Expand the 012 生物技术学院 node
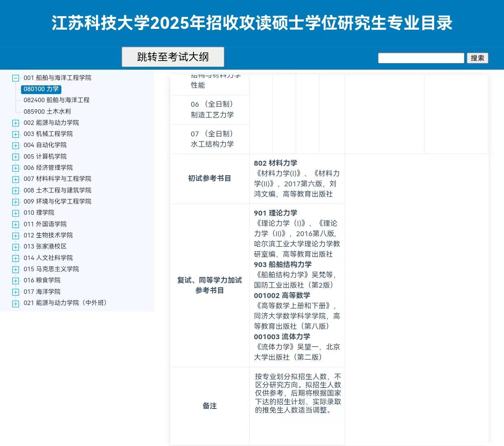This screenshot has height=446, width=504. 16,235
